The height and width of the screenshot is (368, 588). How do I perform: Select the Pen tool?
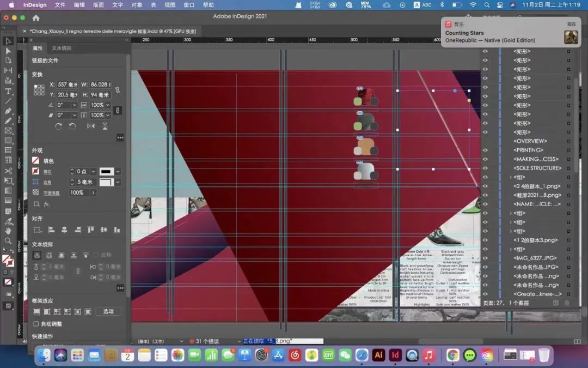[8, 111]
